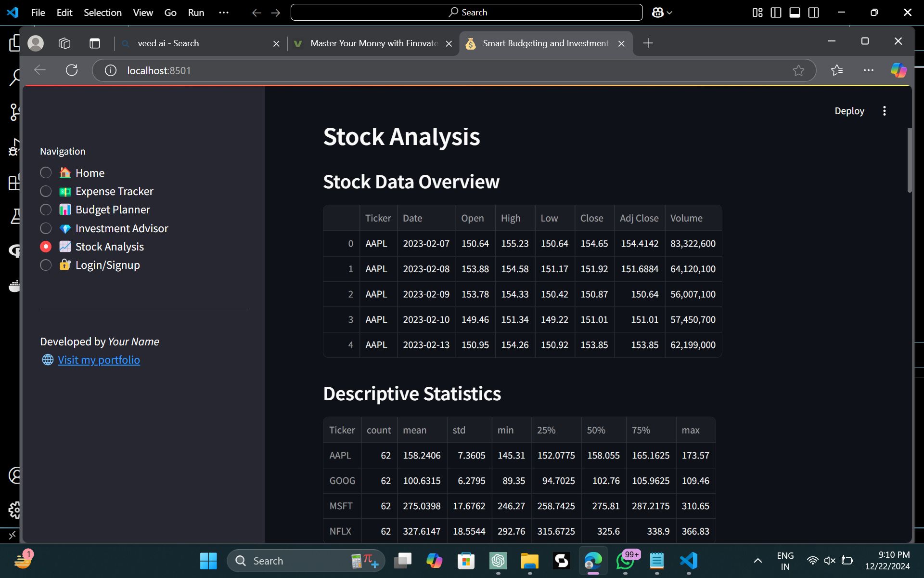924x578 pixels.
Task: Refresh the localhost page
Action: pos(72,70)
